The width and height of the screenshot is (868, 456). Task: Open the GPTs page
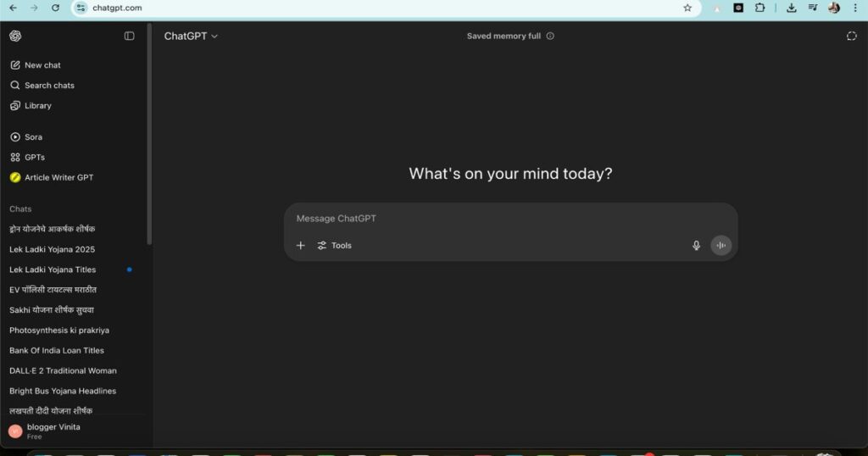pyautogui.click(x=28, y=157)
